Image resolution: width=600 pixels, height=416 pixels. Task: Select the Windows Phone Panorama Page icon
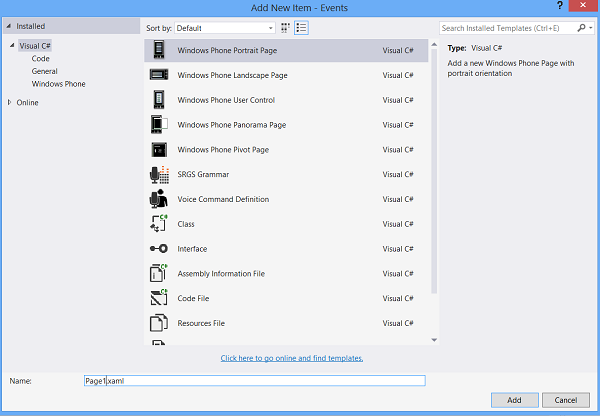[159, 124]
